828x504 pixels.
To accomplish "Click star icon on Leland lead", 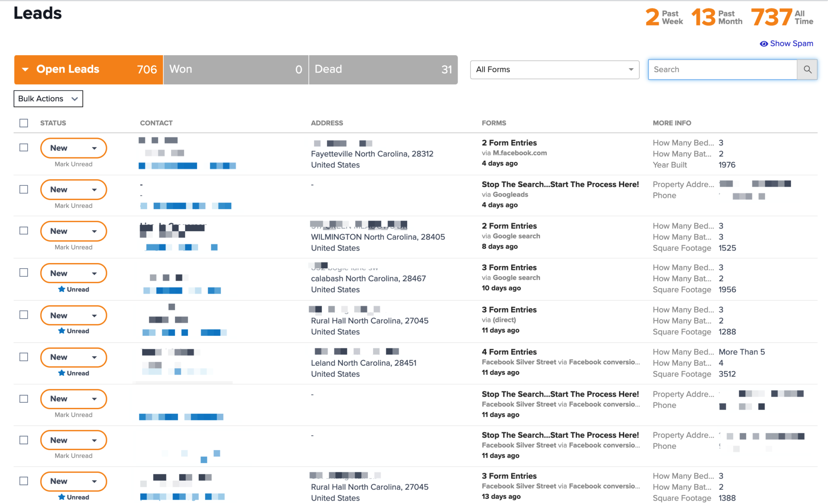I will coord(62,373).
